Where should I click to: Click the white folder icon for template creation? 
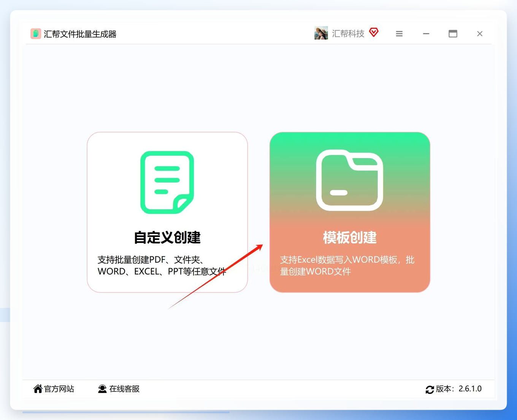pyautogui.click(x=350, y=180)
